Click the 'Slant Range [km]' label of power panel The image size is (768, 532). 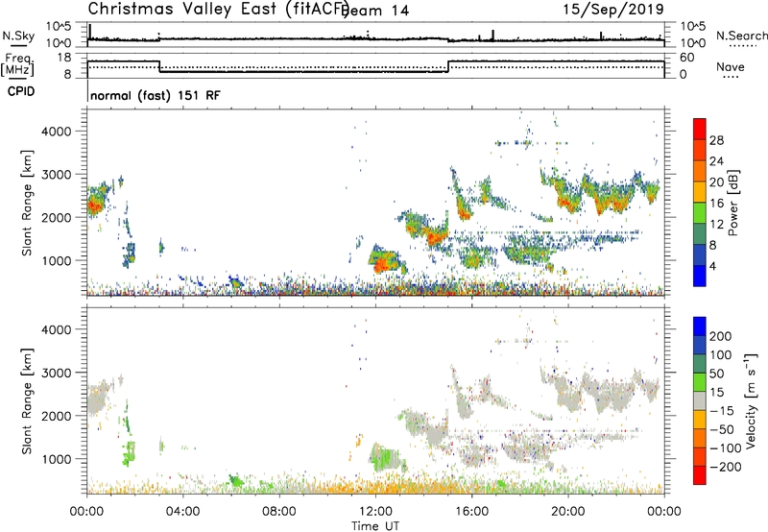pos(27,203)
